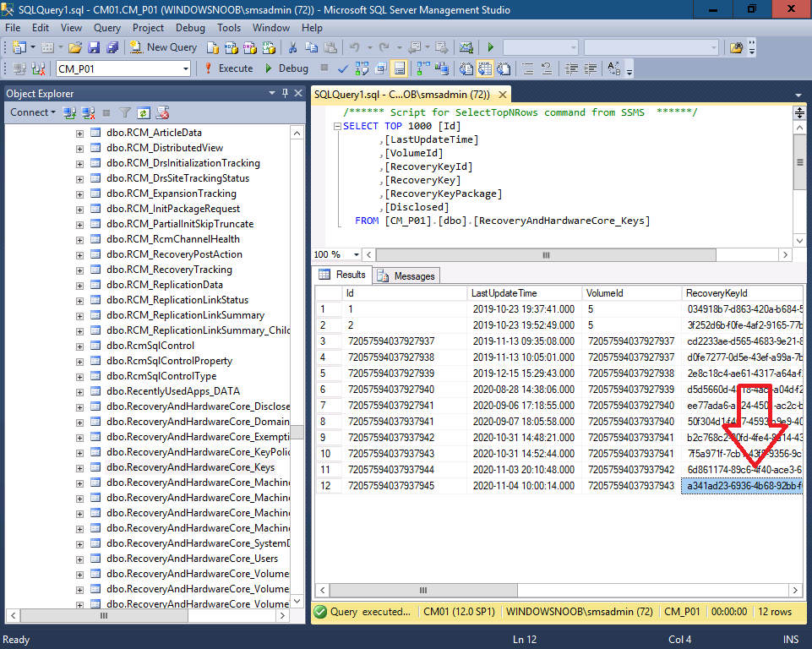Increase the line indent
The image size is (812, 649).
click(x=590, y=68)
